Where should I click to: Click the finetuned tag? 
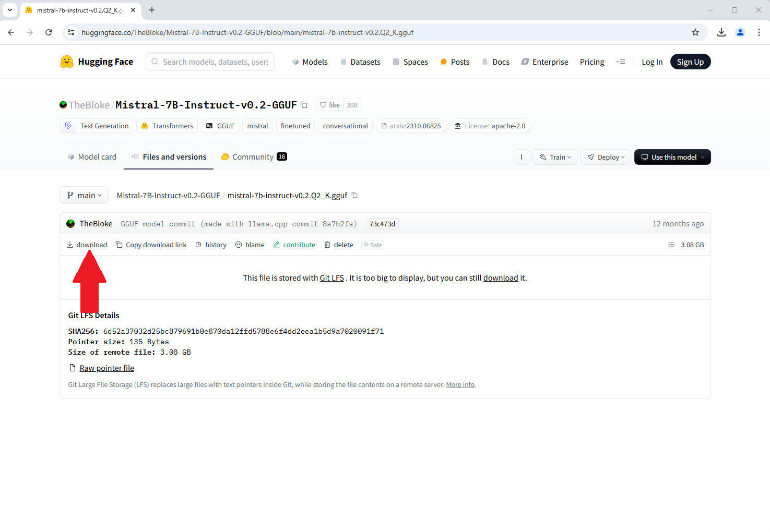(x=295, y=126)
